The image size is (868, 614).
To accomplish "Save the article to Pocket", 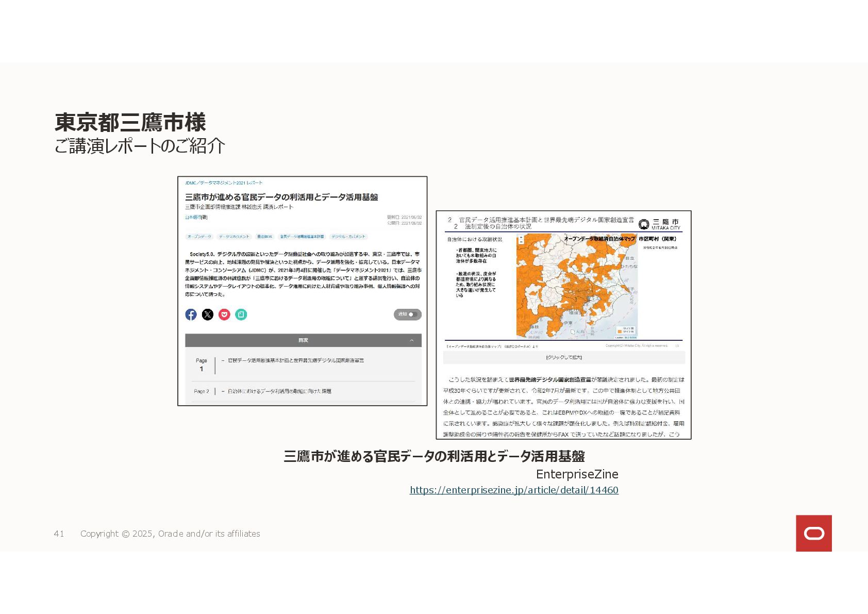I will pos(224,314).
